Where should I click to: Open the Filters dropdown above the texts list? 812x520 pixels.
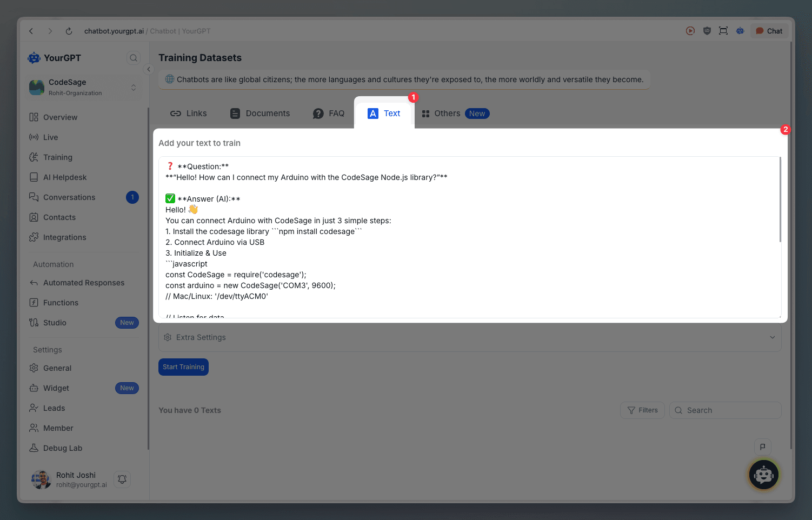click(x=642, y=410)
